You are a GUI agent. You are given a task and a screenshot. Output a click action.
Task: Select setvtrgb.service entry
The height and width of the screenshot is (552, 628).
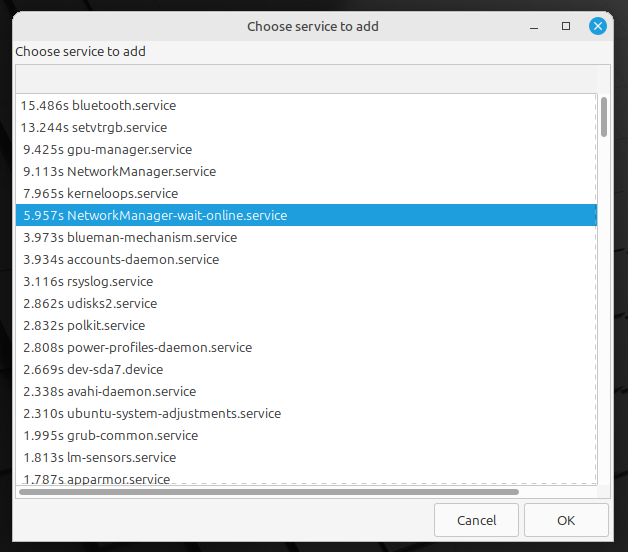click(x=306, y=127)
